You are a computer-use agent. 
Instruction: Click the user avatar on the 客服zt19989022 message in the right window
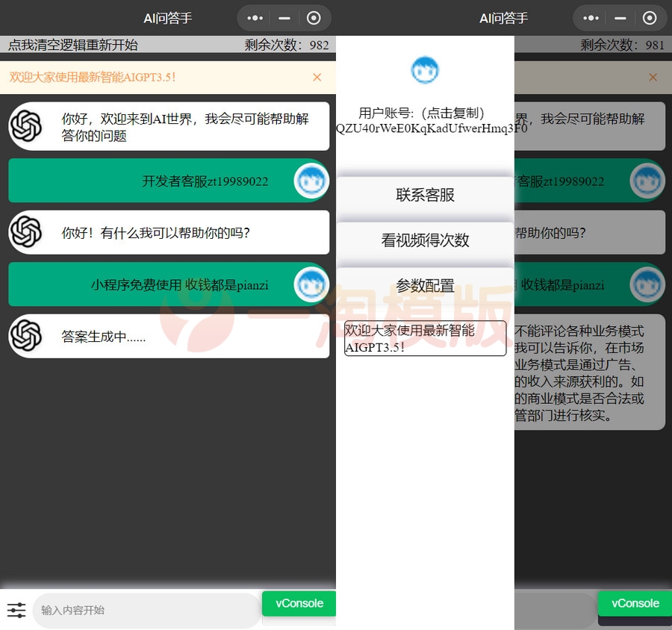pyautogui.click(x=647, y=181)
